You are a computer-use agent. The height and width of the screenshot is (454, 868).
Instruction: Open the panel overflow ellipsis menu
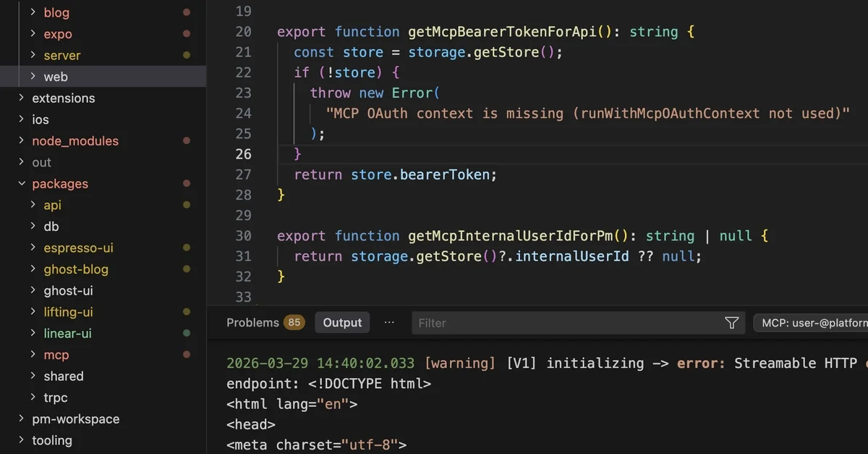389,322
